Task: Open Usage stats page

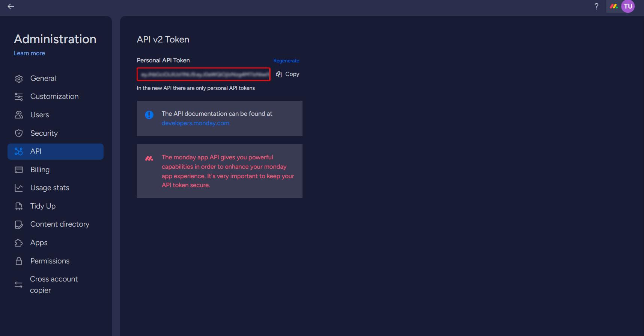Action: point(50,188)
